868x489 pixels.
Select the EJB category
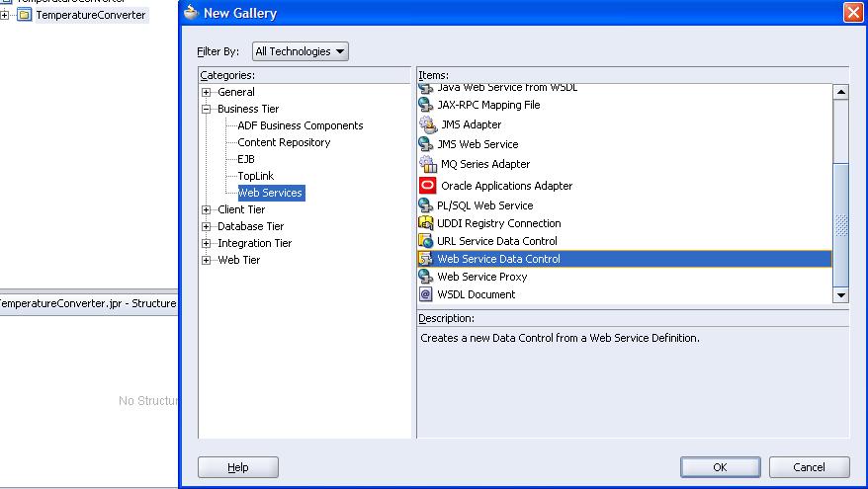click(246, 159)
